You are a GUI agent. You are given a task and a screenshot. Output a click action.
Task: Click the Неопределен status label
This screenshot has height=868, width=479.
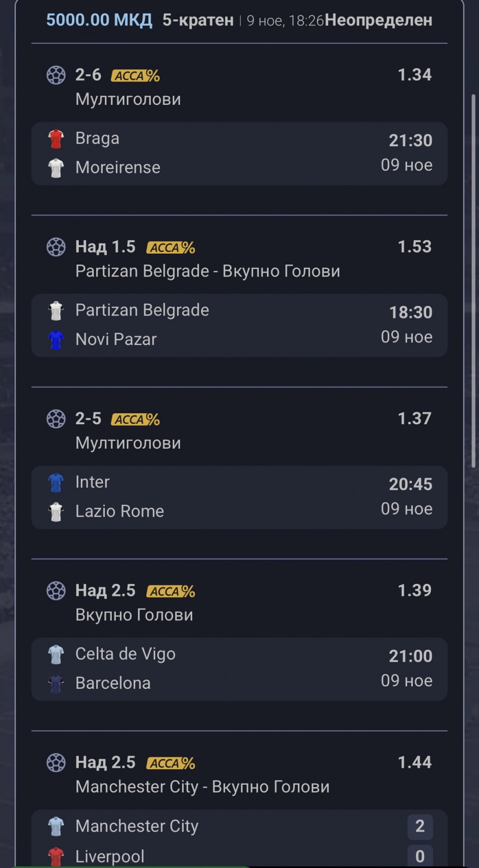tap(378, 20)
